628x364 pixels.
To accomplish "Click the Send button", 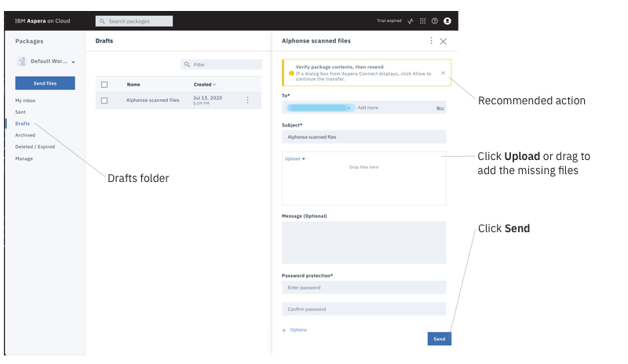I will [x=440, y=339].
